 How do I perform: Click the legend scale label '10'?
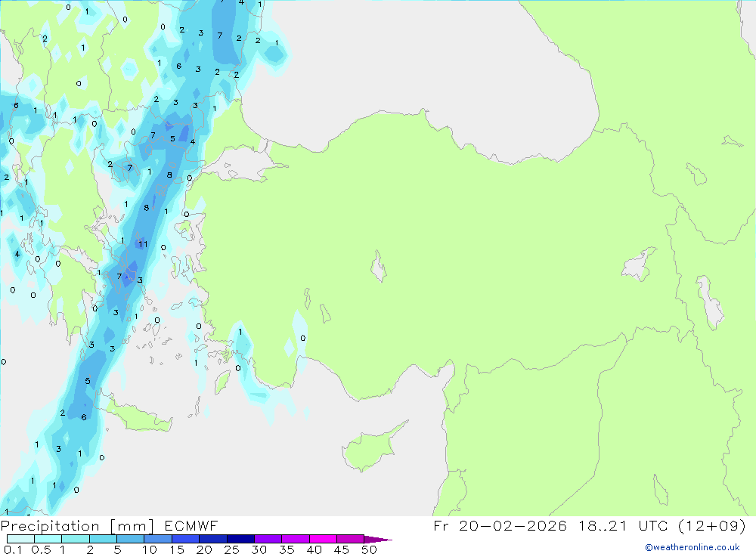[149, 549]
